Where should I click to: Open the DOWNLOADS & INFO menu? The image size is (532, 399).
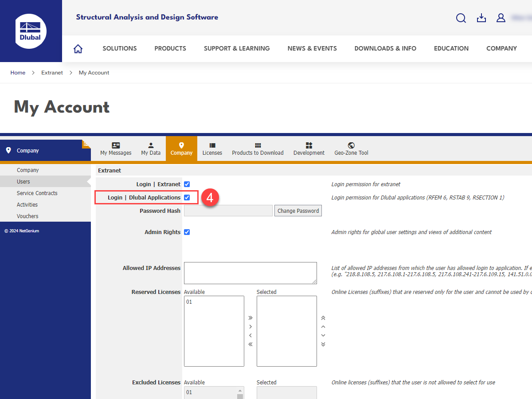coord(385,49)
